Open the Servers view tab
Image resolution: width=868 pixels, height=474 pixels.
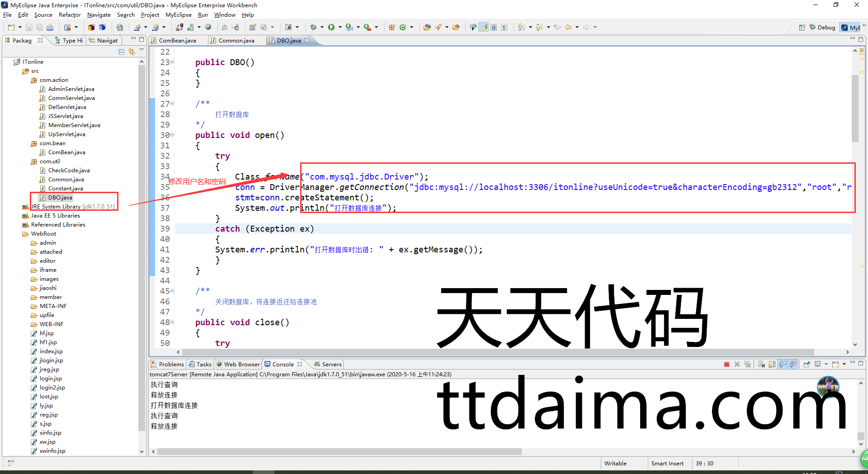click(331, 365)
